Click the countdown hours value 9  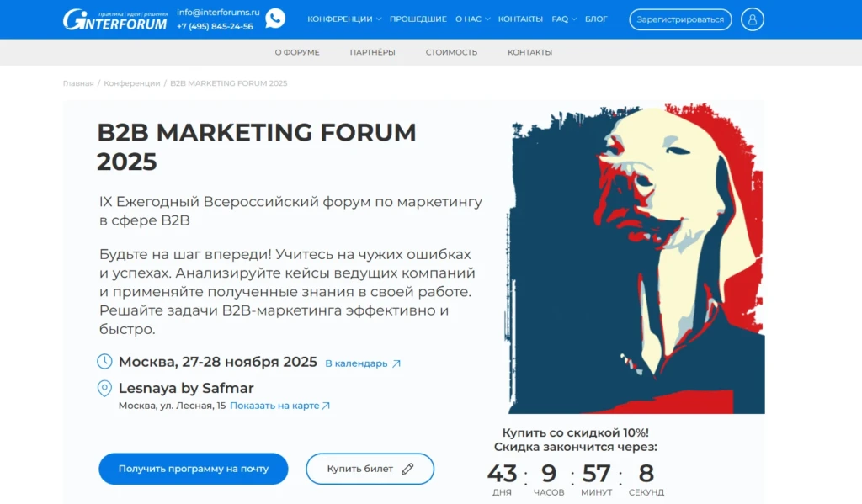549,473
